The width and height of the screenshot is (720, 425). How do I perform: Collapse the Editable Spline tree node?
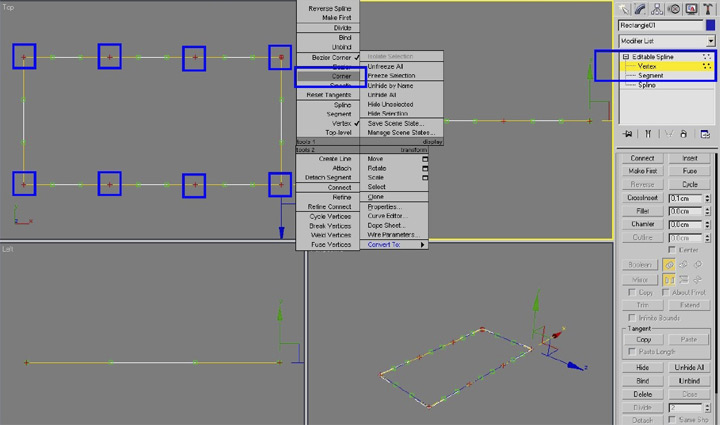point(626,57)
